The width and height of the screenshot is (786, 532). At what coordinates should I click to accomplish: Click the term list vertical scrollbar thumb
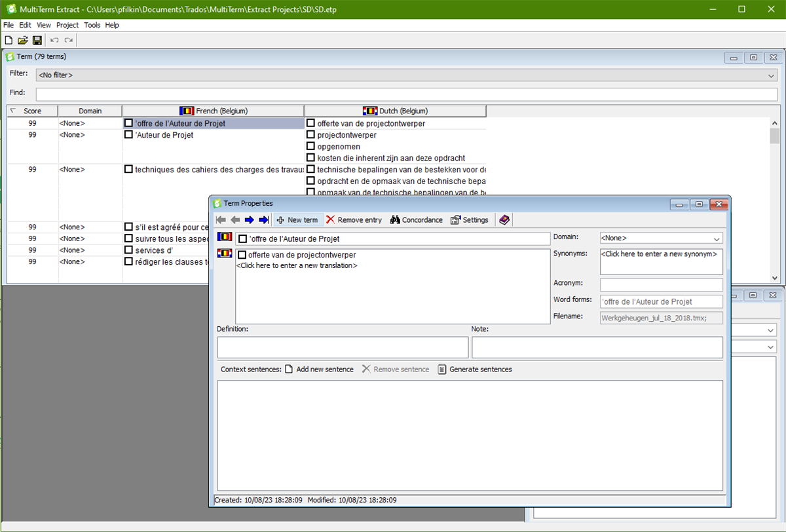pyautogui.click(x=775, y=136)
